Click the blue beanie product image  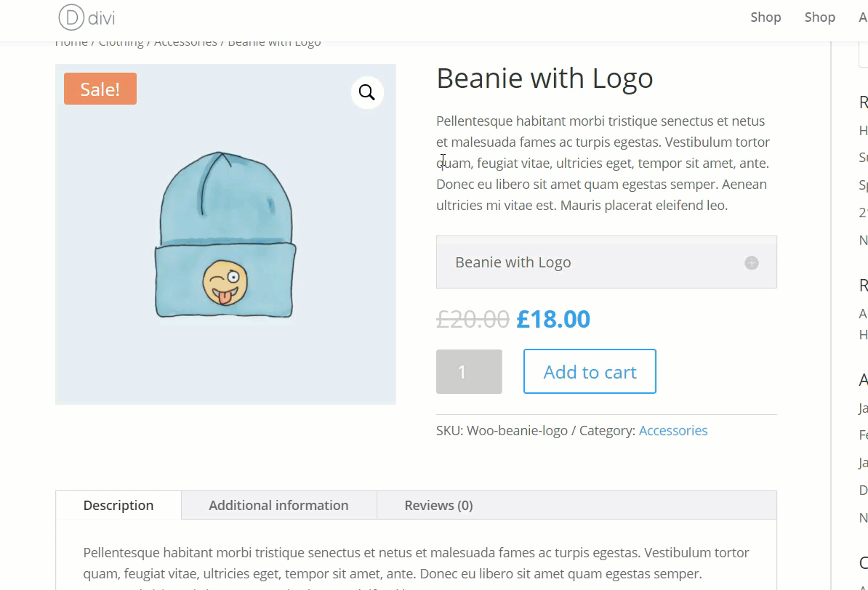pos(225,236)
